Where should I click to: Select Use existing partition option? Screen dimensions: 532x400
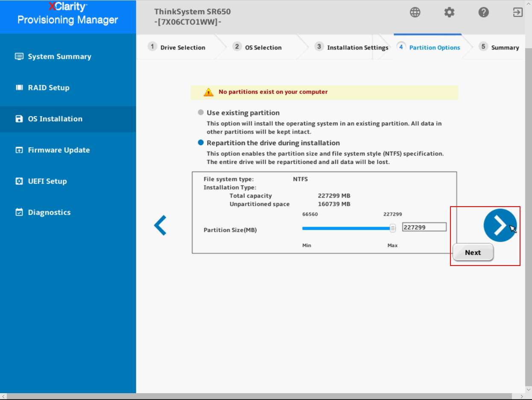tap(201, 113)
